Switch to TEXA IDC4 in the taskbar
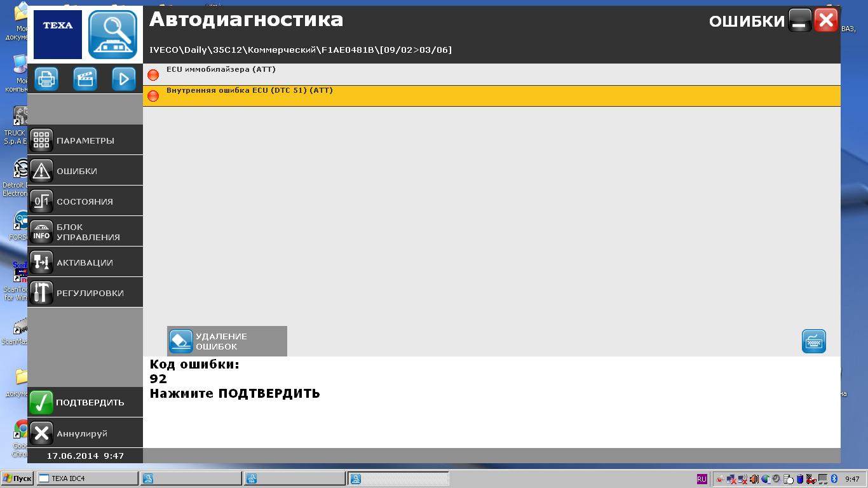 (87, 478)
